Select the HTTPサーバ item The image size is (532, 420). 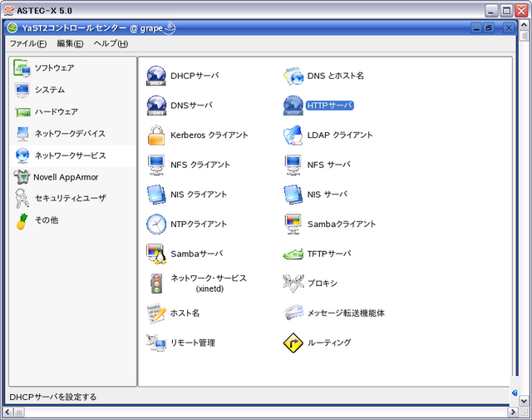pos(330,106)
